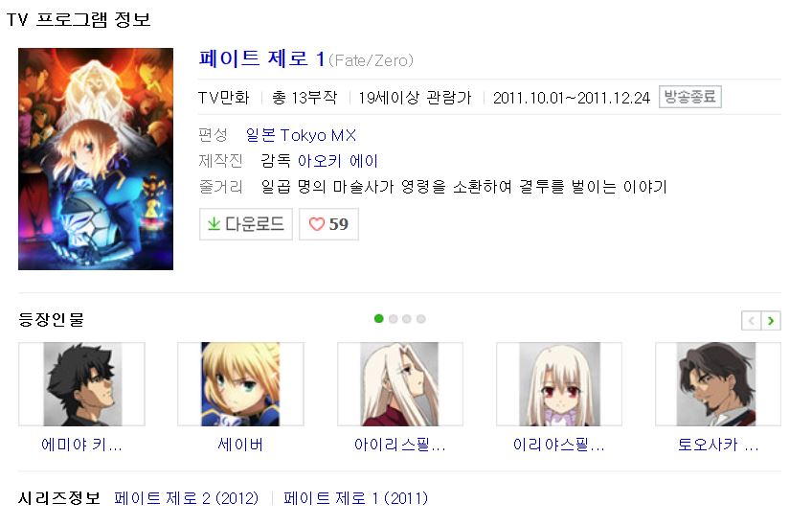Open the 페이트 제로 1 title link
The width and height of the screenshot is (812, 526).
pos(262,58)
